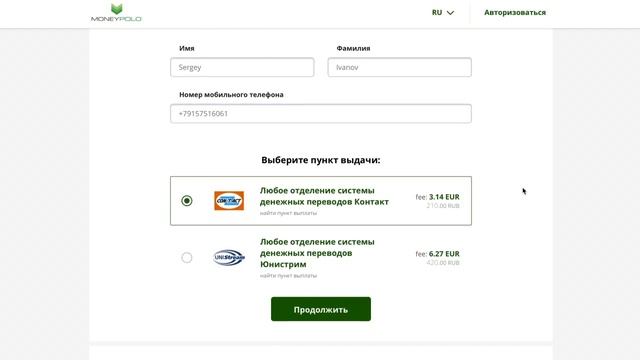The height and width of the screenshot is (360, 640).
Task: Click the Контакт transfer system title
Action: click(324, 196)
